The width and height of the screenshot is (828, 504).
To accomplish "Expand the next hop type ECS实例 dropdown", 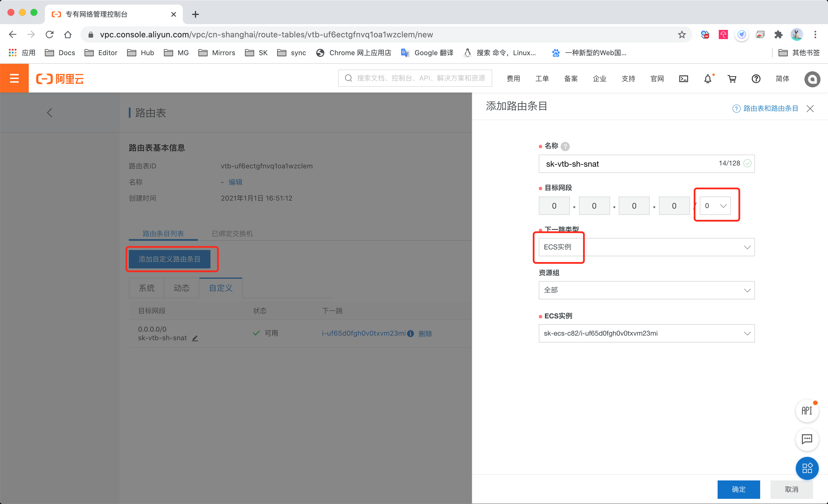I will click(647, 247).
